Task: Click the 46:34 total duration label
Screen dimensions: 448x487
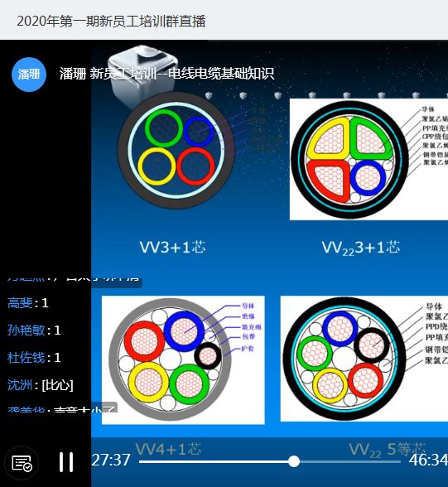Action: [x=428, y=460]
